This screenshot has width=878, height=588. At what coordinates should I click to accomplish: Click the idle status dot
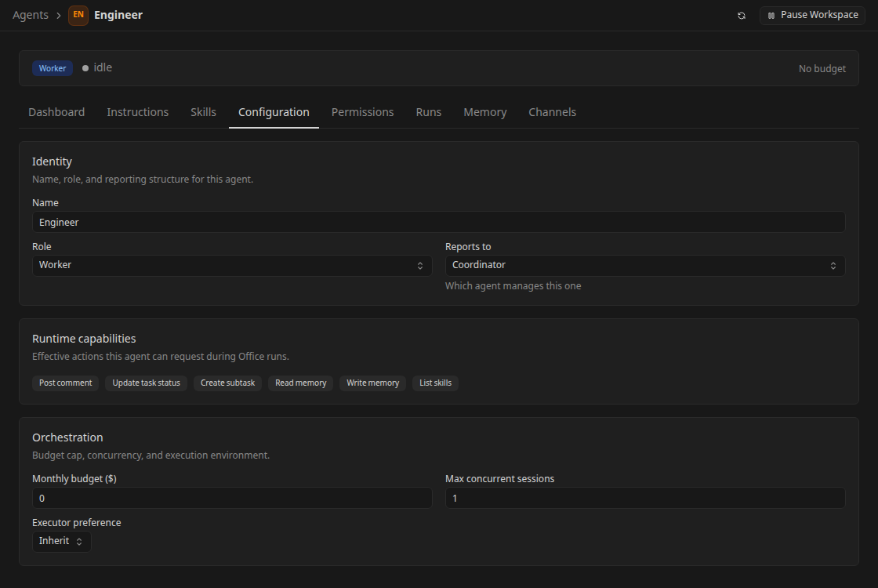coord(85,68)
